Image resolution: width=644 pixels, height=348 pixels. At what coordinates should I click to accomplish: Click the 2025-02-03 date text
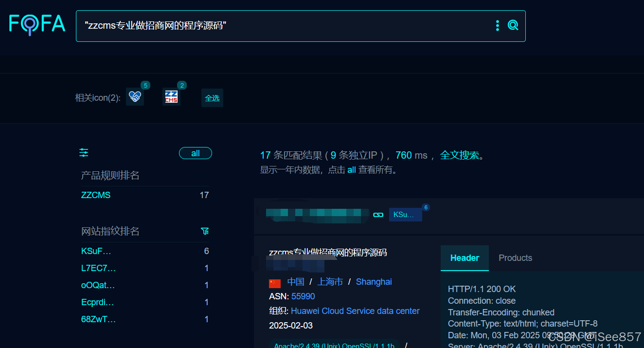(291, 326)
